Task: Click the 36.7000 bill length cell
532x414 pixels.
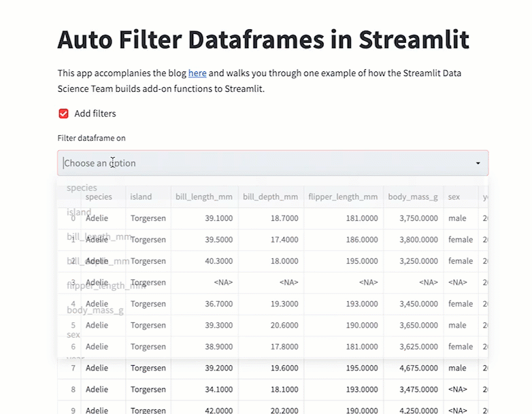Action: coord(205,304)
